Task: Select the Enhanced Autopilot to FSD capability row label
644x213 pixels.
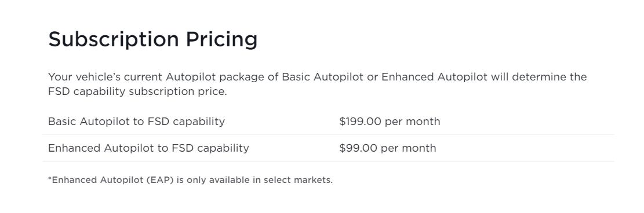Action: tap(148, 148)
